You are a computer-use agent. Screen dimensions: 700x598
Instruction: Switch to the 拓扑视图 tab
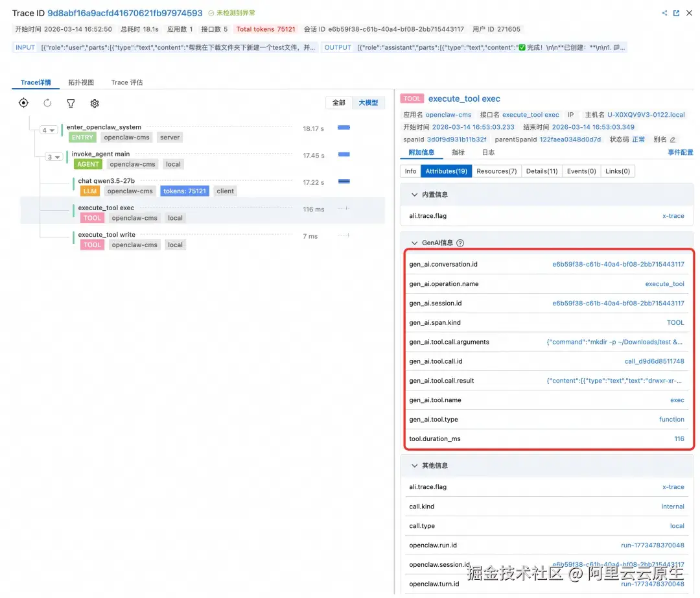pos(81,82)
